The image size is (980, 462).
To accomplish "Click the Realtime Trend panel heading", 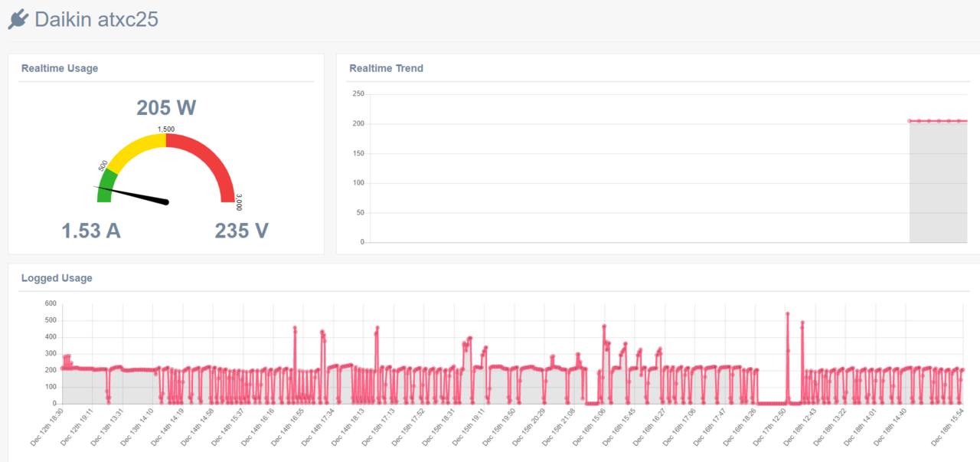I will point(386,68).
